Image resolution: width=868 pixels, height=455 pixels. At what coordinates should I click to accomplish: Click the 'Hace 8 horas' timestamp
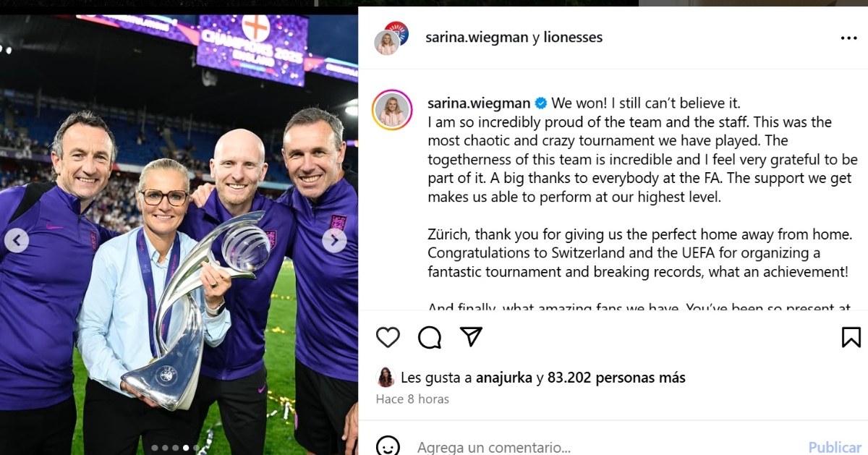(412, 399)
